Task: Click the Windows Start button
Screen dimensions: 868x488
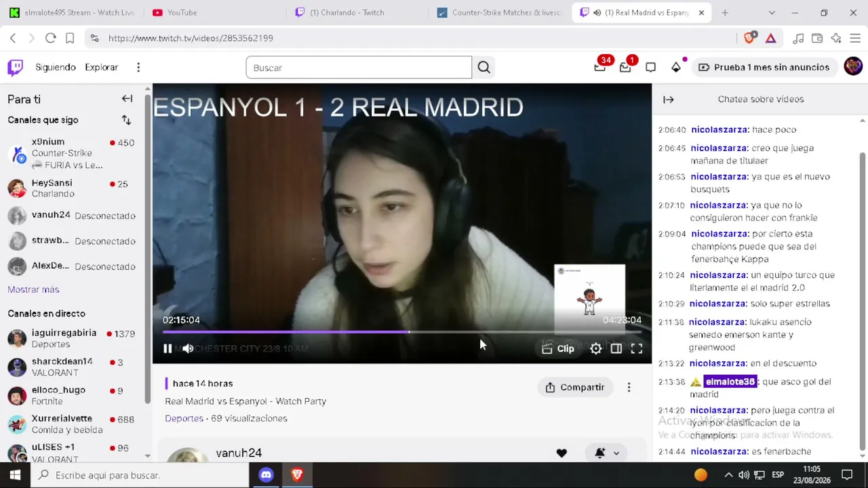Action: pyautogui.click(x=15, y=475)
